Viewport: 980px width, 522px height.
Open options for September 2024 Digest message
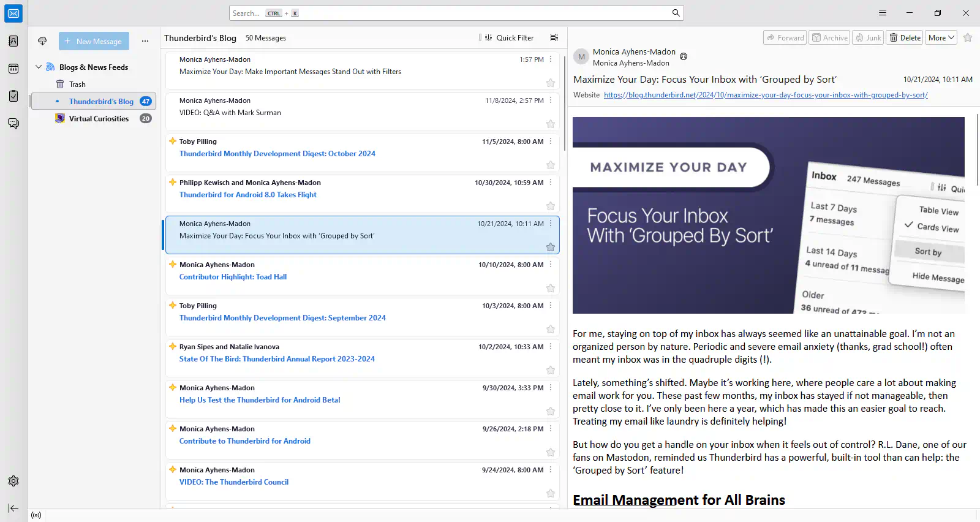551,306
